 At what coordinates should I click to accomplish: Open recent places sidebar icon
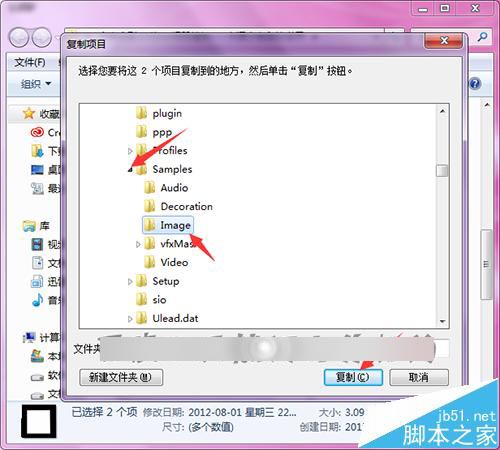point(37,188)
